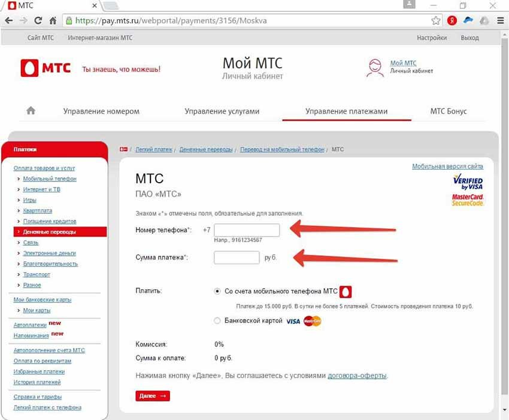Viewport: 509px width, 420px height.
Task: Reload the page with refresh icon
Action: coord(38,21)
